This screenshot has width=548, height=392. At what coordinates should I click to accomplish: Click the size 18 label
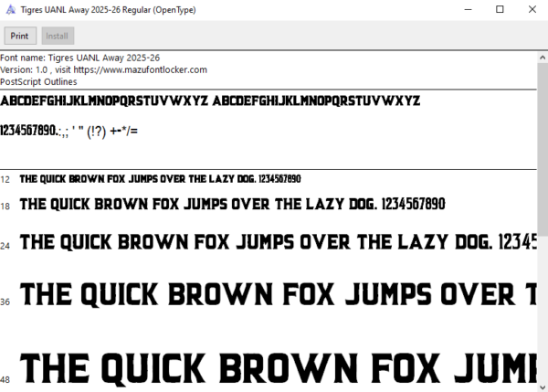(5, 207)
